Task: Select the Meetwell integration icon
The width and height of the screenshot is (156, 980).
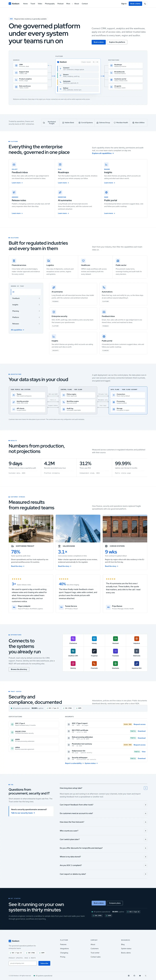Action: (x=115, y=639)
